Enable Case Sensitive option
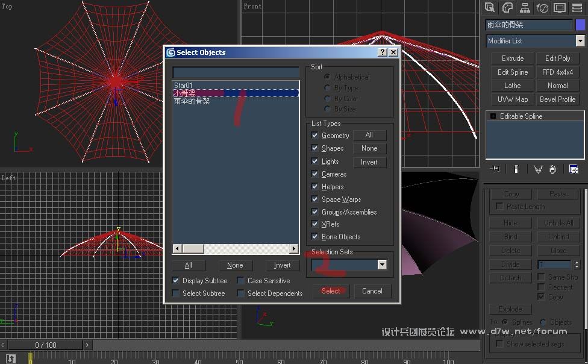 point(240,280)
